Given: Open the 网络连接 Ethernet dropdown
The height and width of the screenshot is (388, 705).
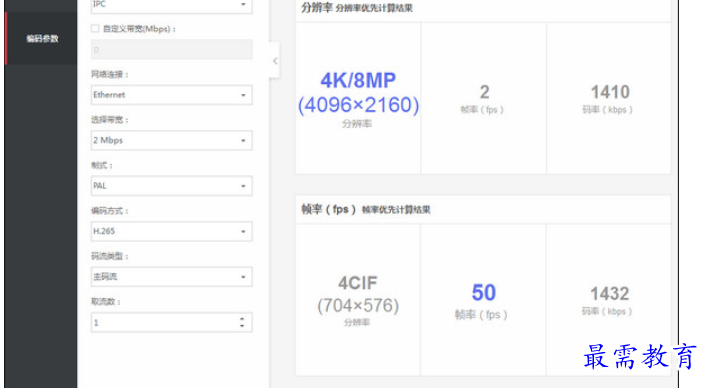Looking at the screenshot, I should click(172, 95).
